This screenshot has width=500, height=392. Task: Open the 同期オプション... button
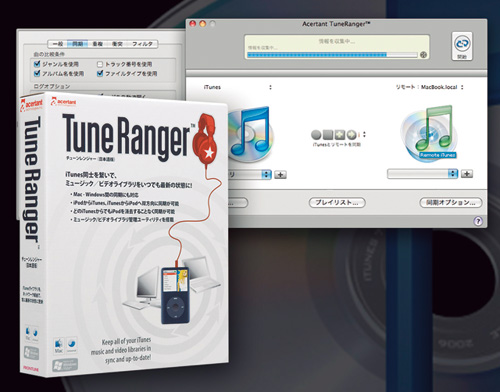pyautogui.click(x=451, y=202)
